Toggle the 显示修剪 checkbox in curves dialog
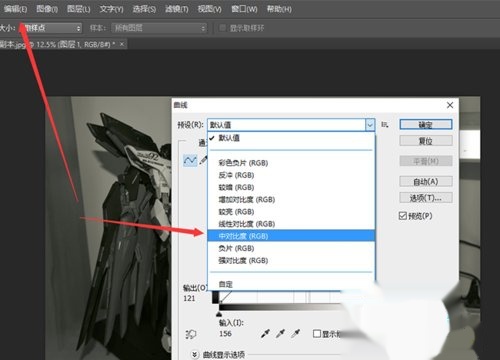The height and width of the screenshot is (360, 500). pyautogui.click(x=317, y=333)
